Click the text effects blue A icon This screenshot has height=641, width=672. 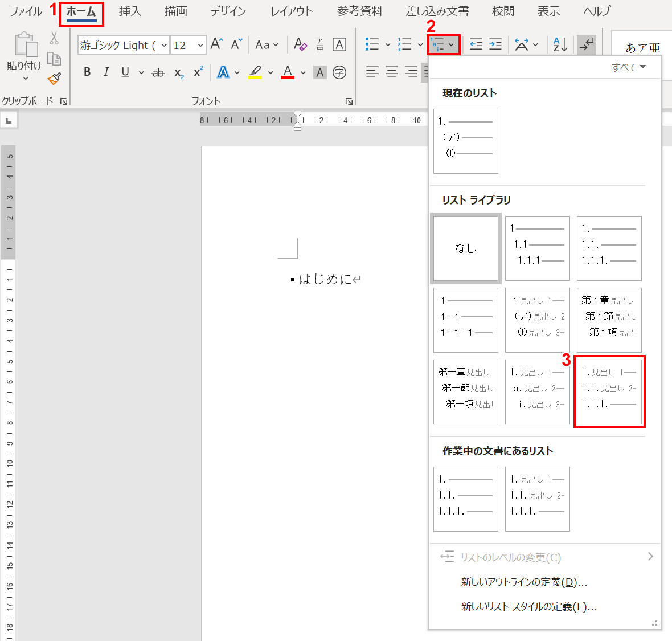(x=223, y=72)
